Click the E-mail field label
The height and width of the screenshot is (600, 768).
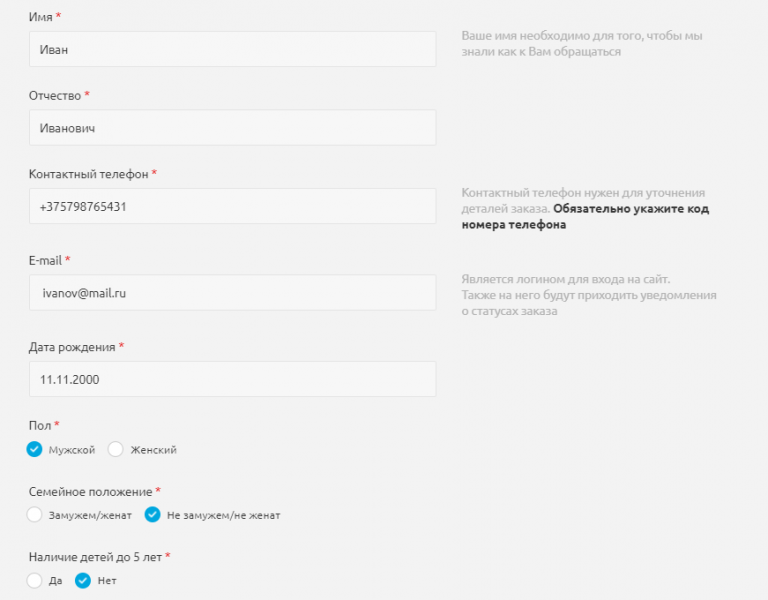(x=46, y=260)
